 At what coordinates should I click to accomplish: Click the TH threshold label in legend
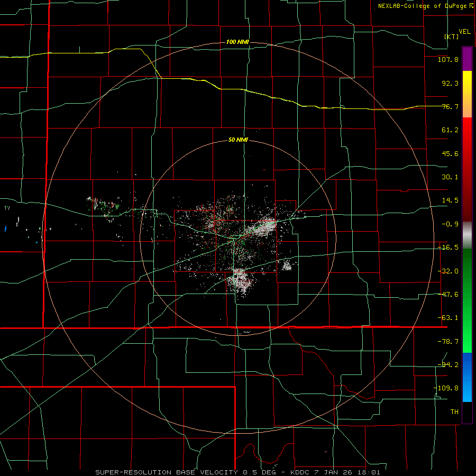coord(454,412)
